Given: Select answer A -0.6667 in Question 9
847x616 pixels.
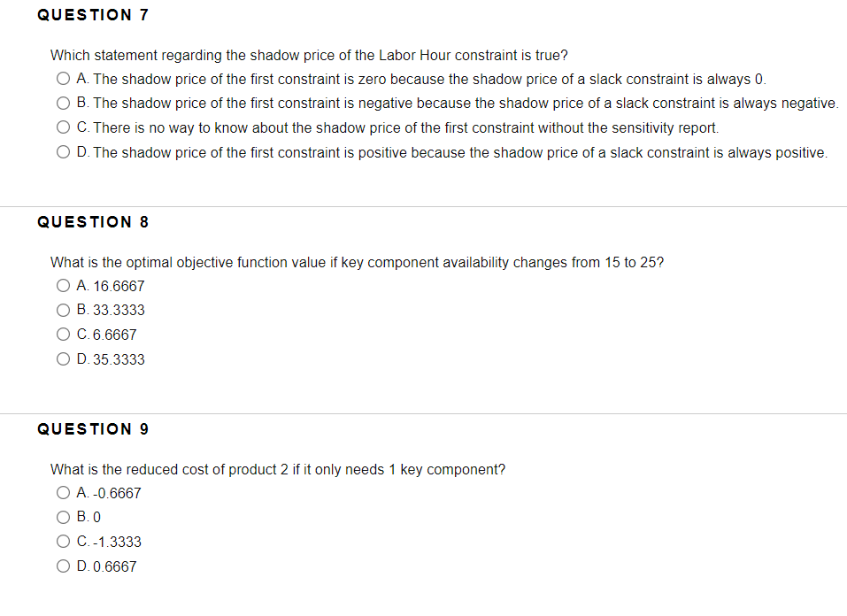Looking at the screenshot, I should tap(63, 492).
